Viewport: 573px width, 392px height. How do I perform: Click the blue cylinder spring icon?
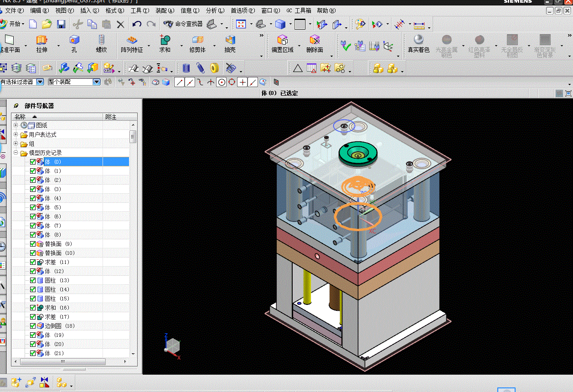click(186, 68)
